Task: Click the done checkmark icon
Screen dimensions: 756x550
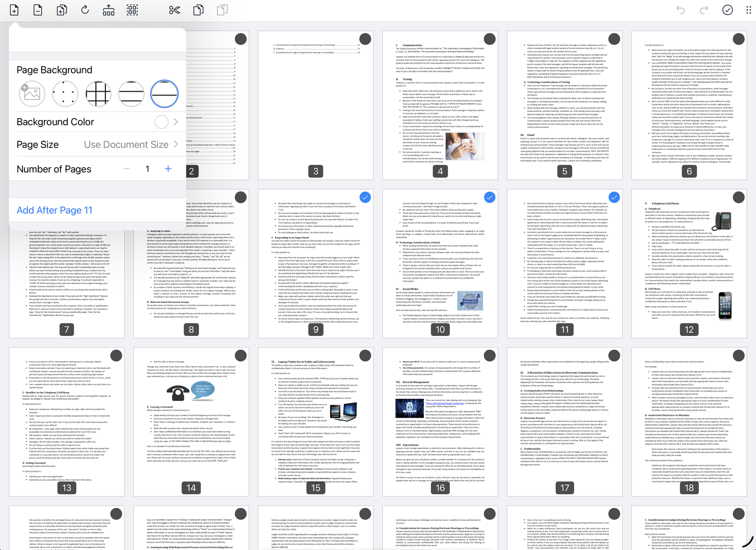Action: [x=728, y=10]
